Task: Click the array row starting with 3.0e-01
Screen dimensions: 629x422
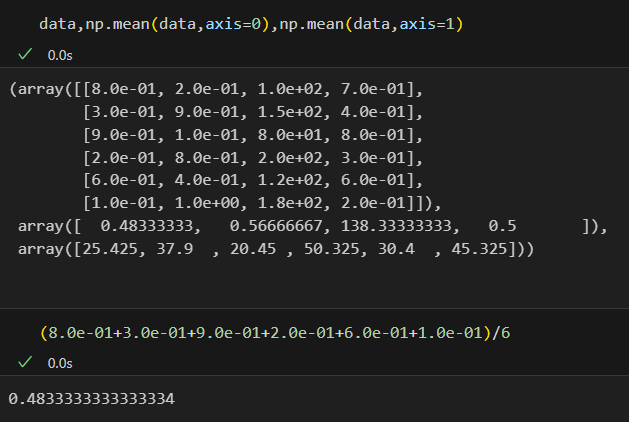Action: [x=253, y=112]
